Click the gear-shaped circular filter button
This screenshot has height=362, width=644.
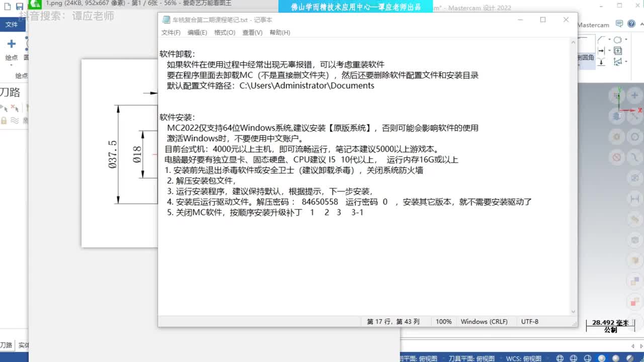tap(617, 137)
